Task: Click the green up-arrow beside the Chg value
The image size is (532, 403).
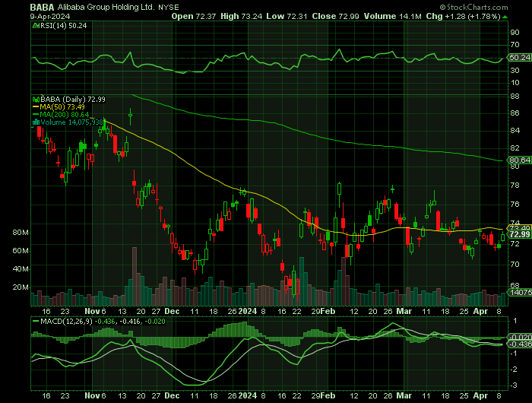Action: 505,17
